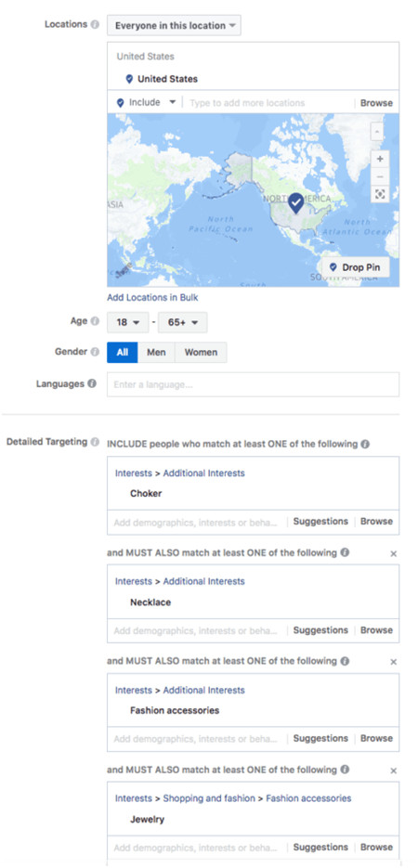The width and height of the screenshot is (418, 868).
Task: Select the Women gender option
Action: 201,352
